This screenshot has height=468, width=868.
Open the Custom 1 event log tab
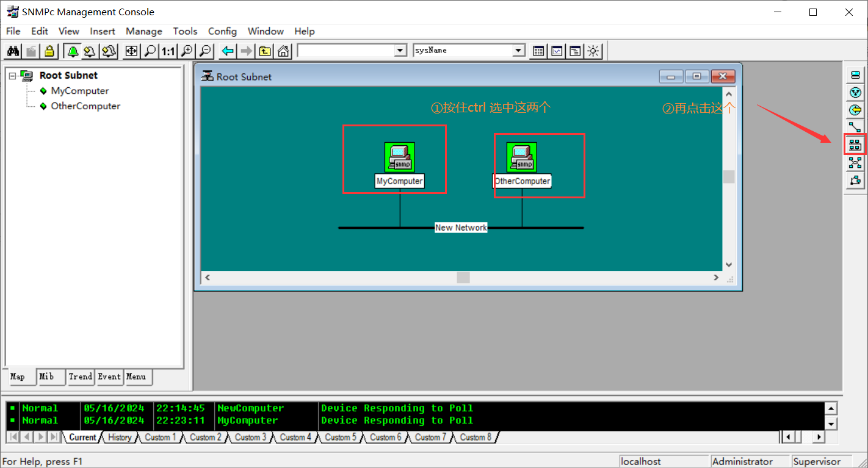[x=162, y=437]
